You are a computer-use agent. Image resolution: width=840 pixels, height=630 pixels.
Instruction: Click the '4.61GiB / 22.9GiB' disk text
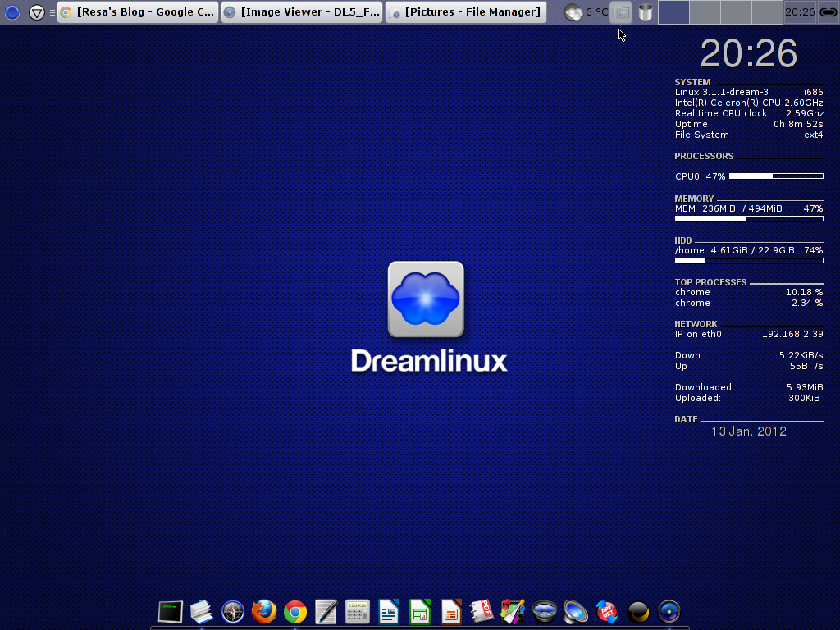[753, 250]
